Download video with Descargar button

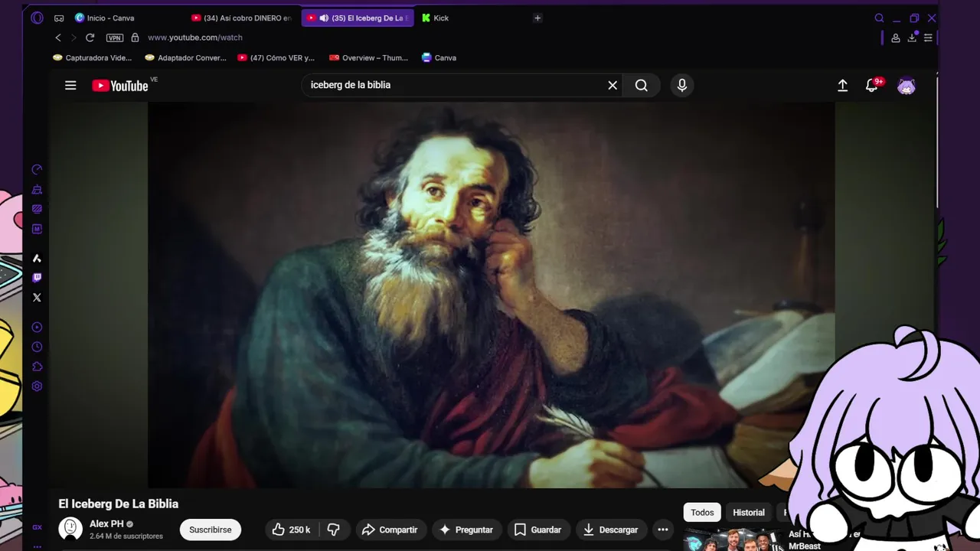[611, 530]
